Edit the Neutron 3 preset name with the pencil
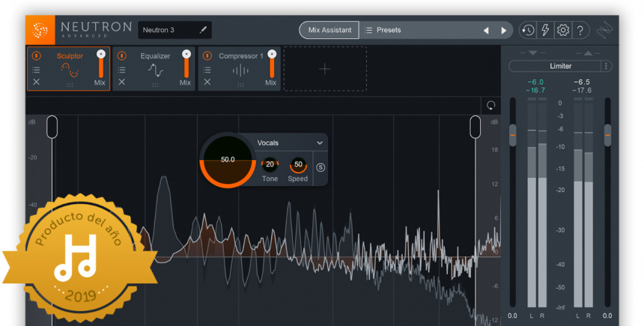Viewport: 644px width, 326px height. pyautogui.click(x=203, y=30)
